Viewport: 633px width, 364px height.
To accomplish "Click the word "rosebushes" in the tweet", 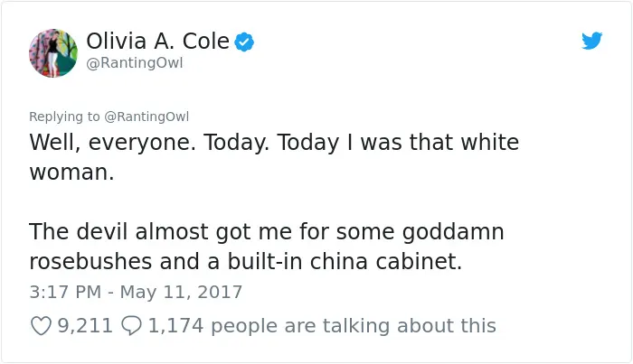I will click(x=90, y=261).
